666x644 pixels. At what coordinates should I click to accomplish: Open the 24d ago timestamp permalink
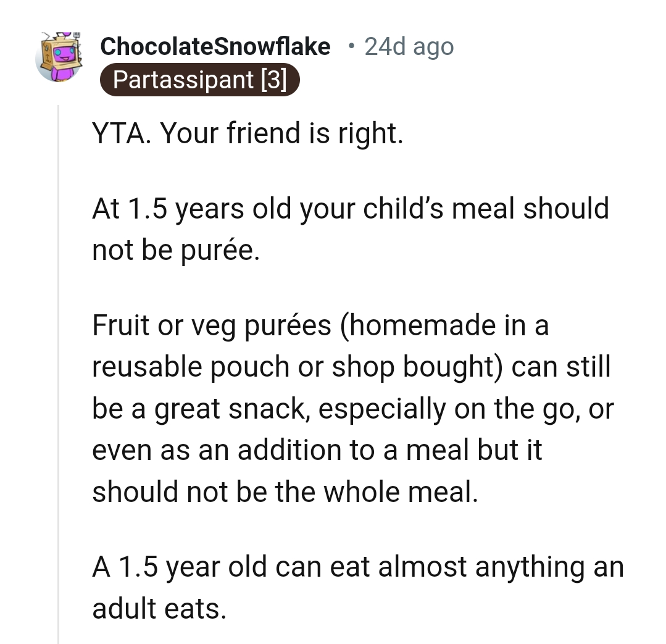[407, 46]
